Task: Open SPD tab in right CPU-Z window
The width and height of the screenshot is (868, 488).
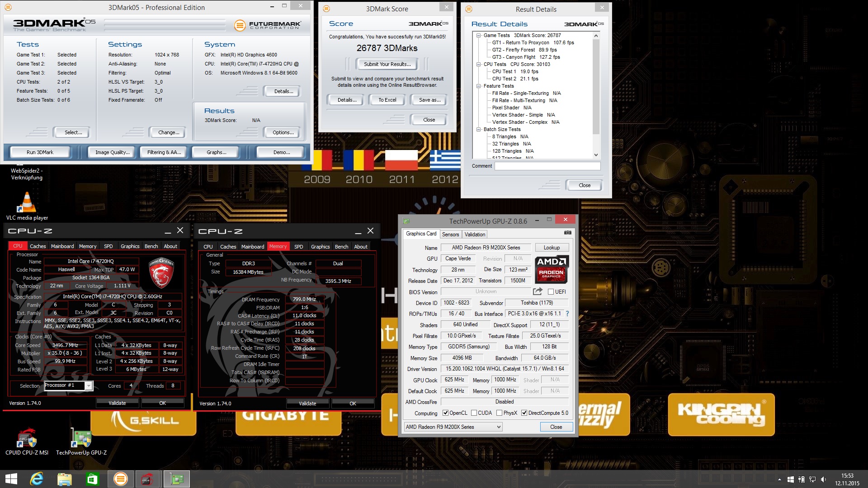Action: click(298, 247)
